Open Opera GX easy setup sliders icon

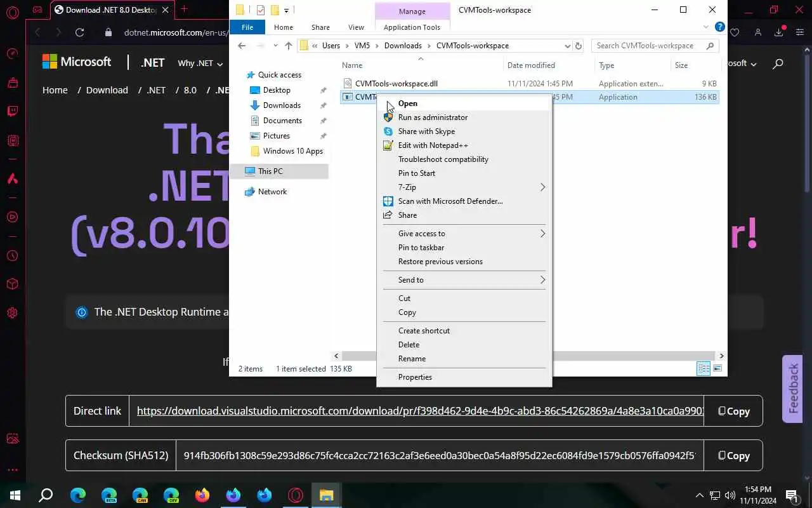pyautogui.click(x=800, y=32)
